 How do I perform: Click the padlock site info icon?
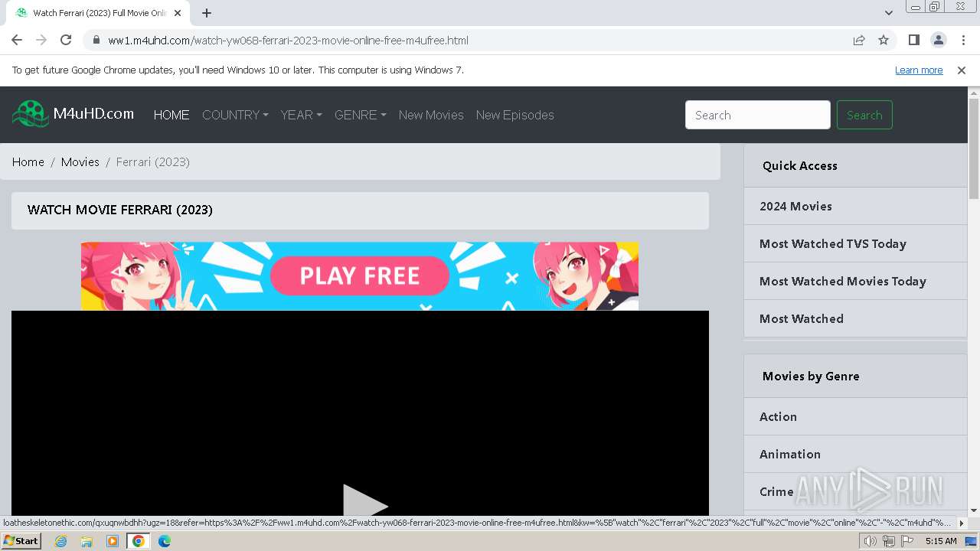pos(96,41)
